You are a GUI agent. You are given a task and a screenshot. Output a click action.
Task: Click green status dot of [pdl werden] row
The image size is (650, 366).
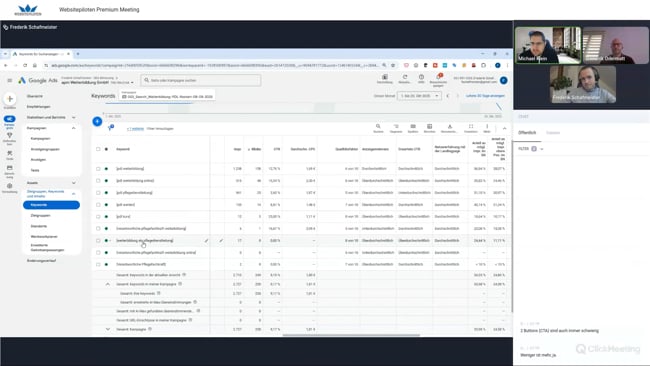pos(107,205)
